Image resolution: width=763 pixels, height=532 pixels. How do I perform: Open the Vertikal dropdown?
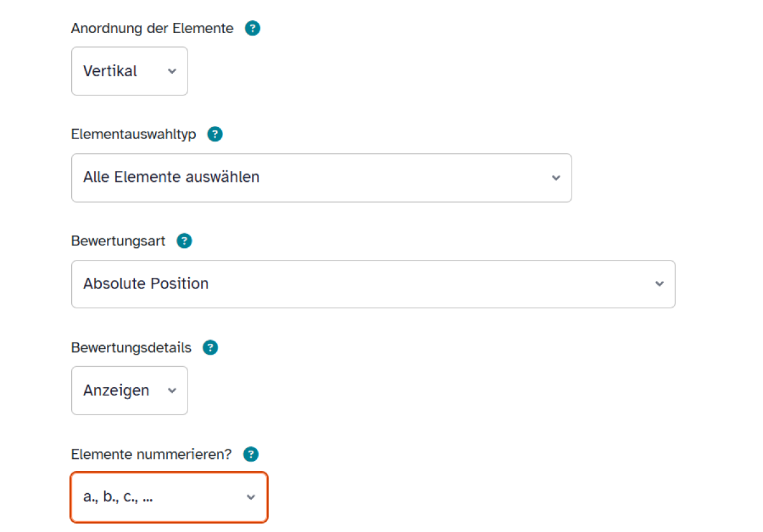click(x=130, y=71)
